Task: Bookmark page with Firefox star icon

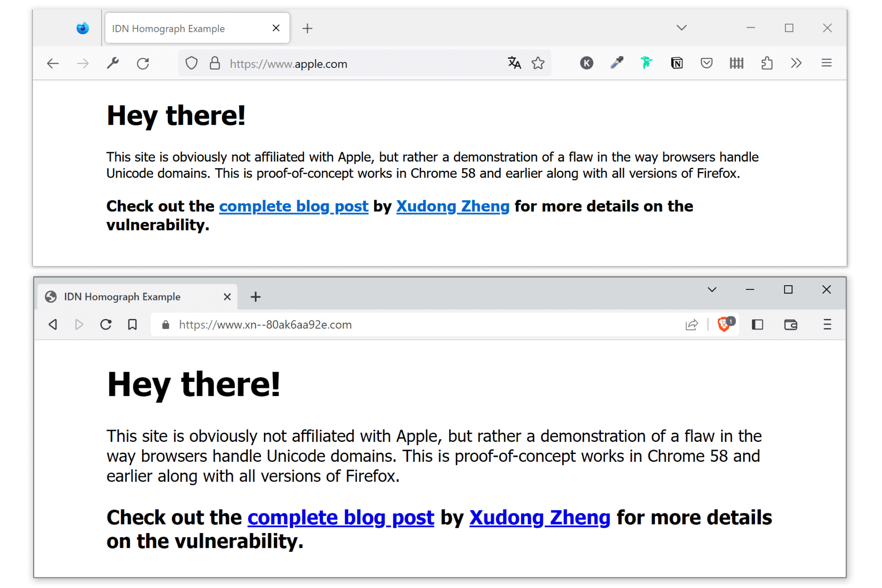Action: 538,63
